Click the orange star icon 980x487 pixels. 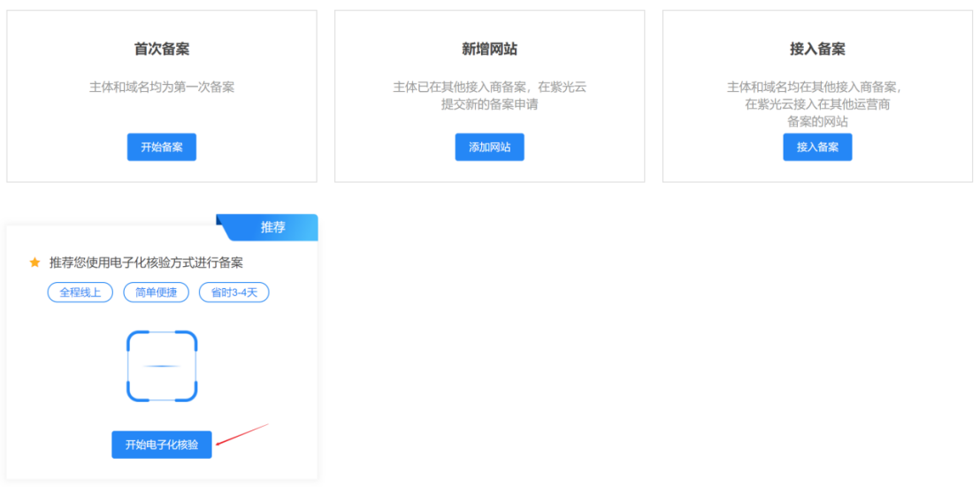(x=35, y=263)
